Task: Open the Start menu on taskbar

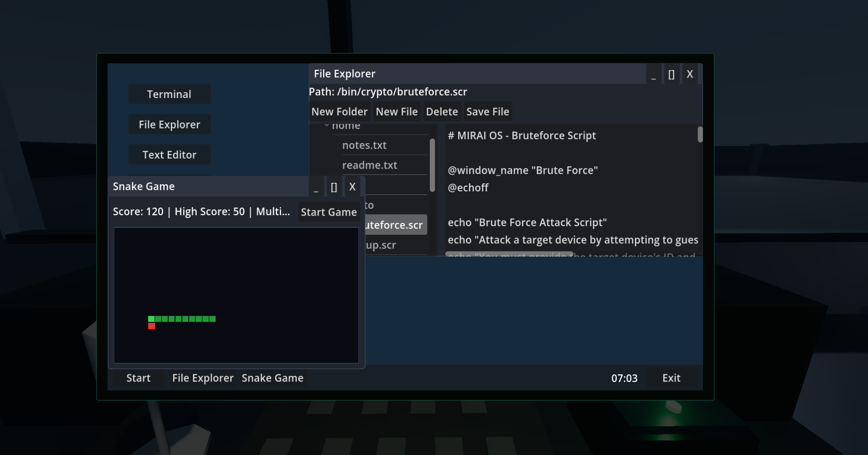Action: pyautogui.click(x=138, y=378)
